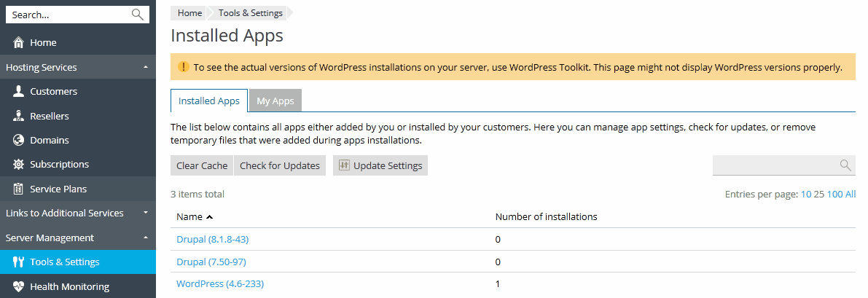Switch to the My Apps tab
Screen dimensions: 868x298
[275, 101]
